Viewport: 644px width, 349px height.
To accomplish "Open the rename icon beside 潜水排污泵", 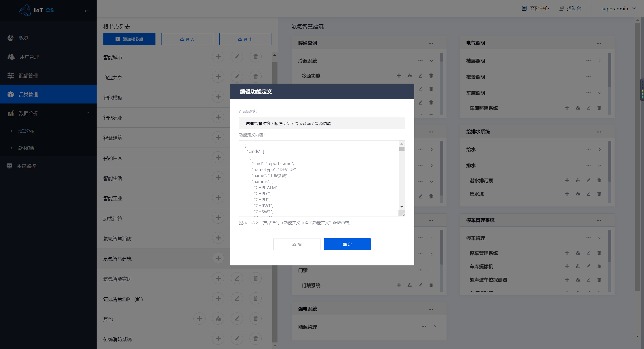I will click(578, 180).
